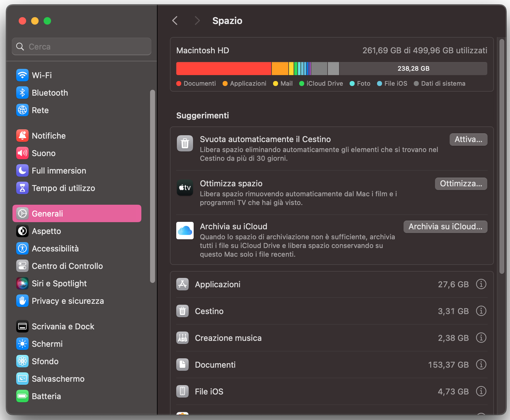Click the Creazione musica instrument icon
This screenshot has width=510, height=420.
(182, 337)
